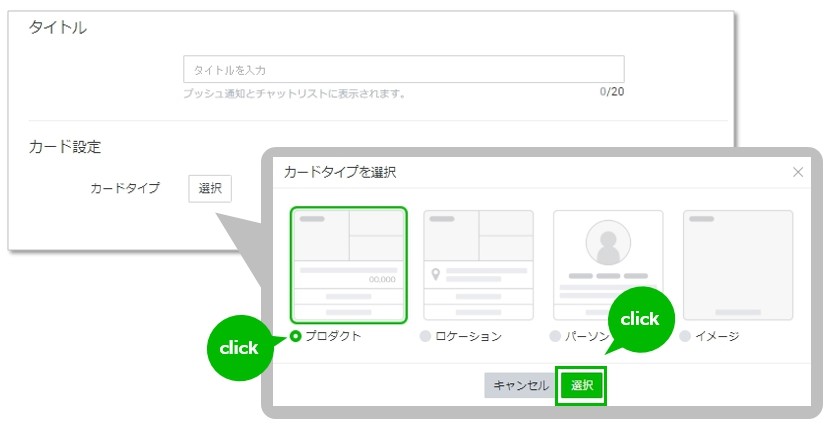Screen dimensions: 840x429
Task: Confirm with the green 選択 button
Action: point(581,386)
